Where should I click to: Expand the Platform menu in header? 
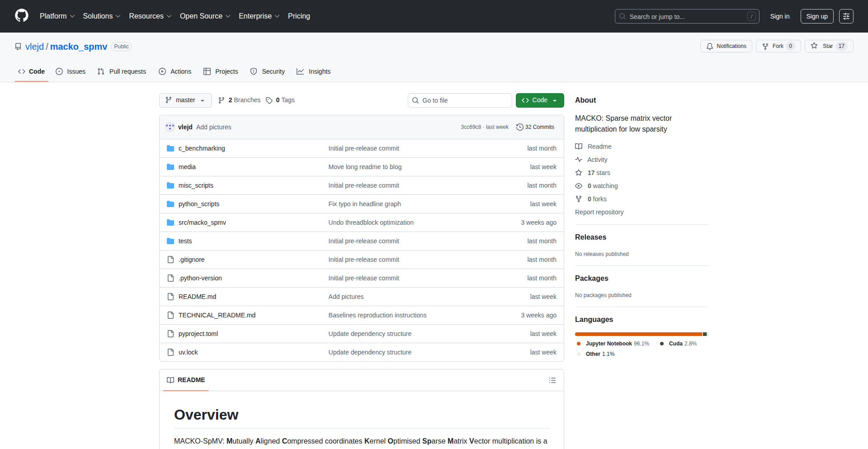point(57,16)
